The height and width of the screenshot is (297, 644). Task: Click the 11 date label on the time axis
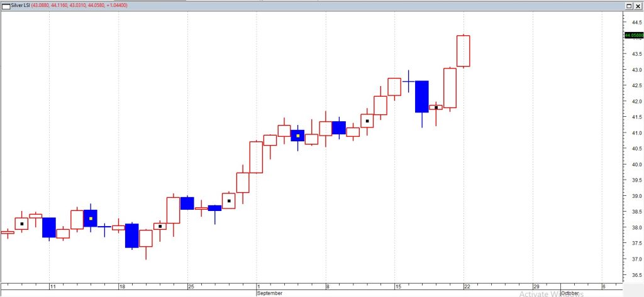pyautogui.click(x=53, y=286)
